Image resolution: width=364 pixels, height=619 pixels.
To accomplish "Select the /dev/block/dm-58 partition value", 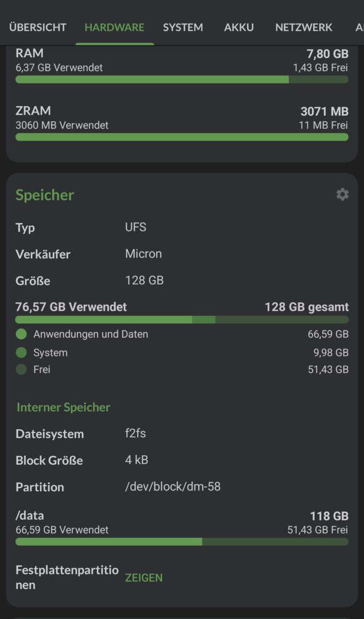I will pos(173,487).
